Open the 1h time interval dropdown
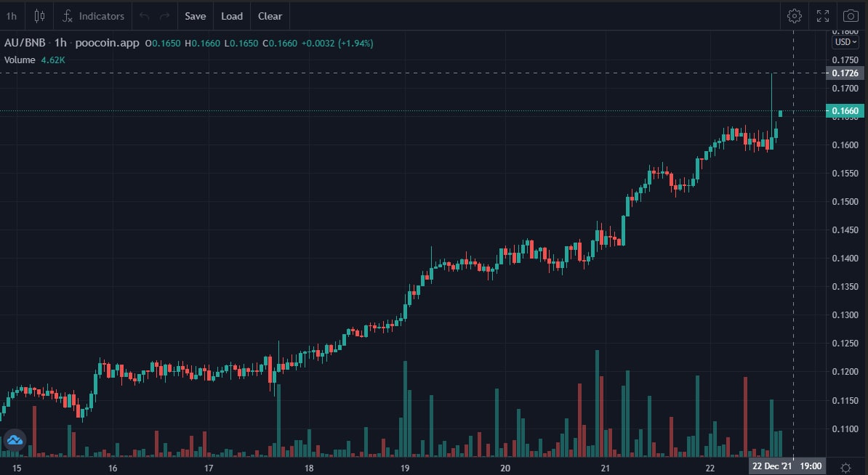The width and height of the screenshot is (868, 475). coord(12,15)
